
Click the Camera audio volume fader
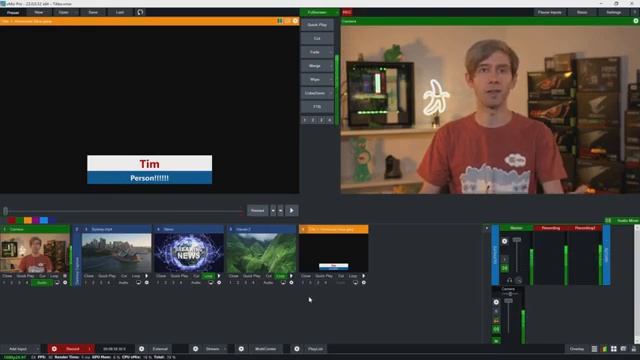point(508,301)
